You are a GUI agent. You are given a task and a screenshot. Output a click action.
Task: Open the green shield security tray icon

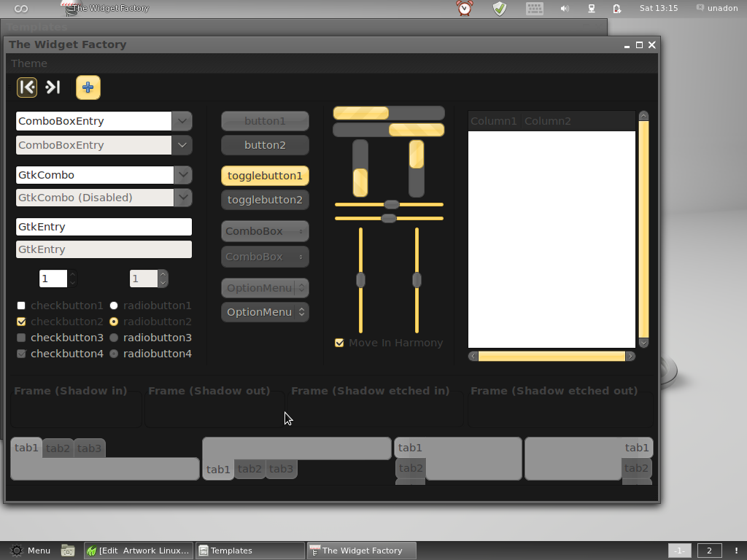[x=499, y=8]
